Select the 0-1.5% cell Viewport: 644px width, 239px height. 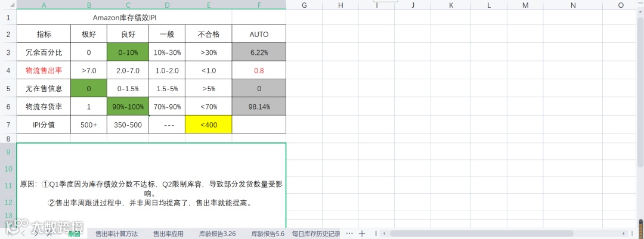tap(128, 89)
